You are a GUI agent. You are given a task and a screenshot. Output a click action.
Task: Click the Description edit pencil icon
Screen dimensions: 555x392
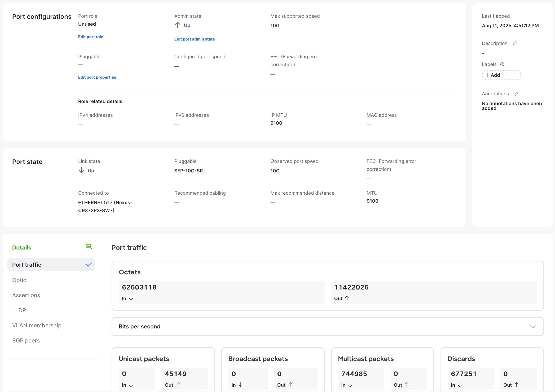tap(515, 43)
